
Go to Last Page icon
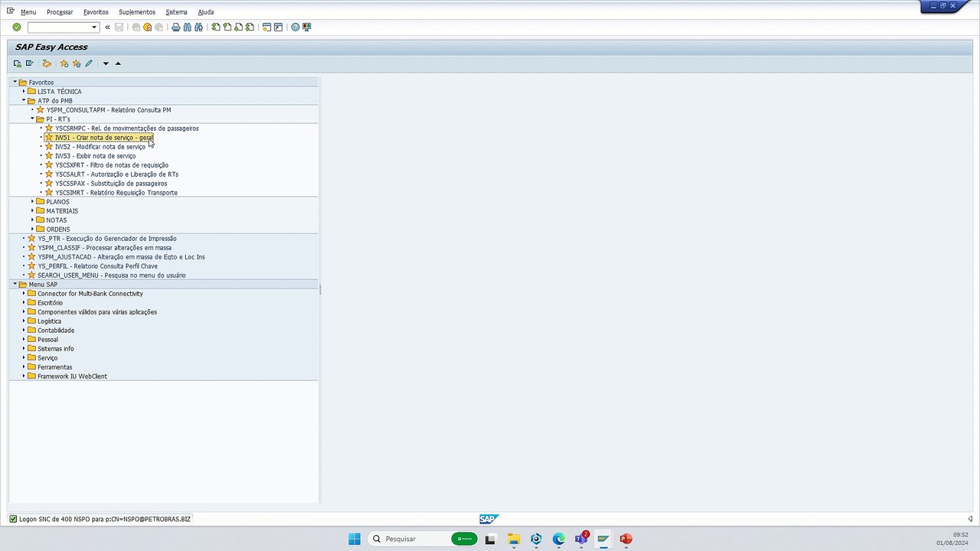pos(250,28)
